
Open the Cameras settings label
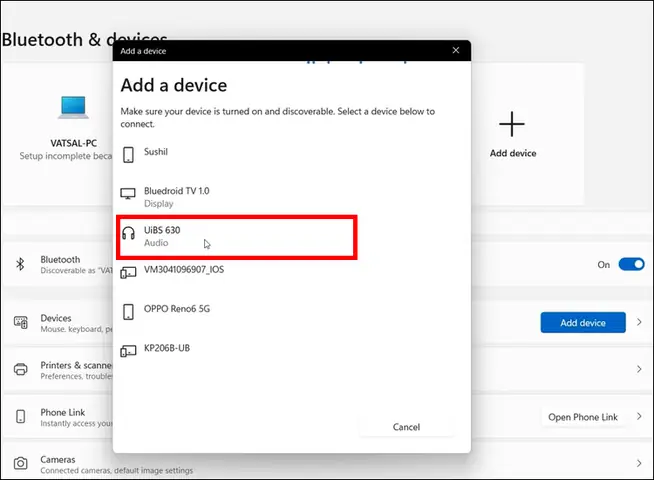pos(58,460)
